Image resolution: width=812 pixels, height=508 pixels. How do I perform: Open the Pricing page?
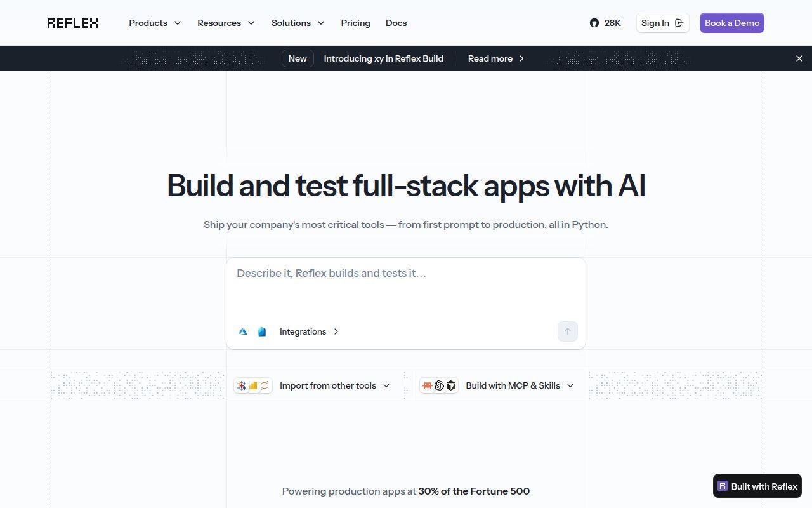[355, 23]
